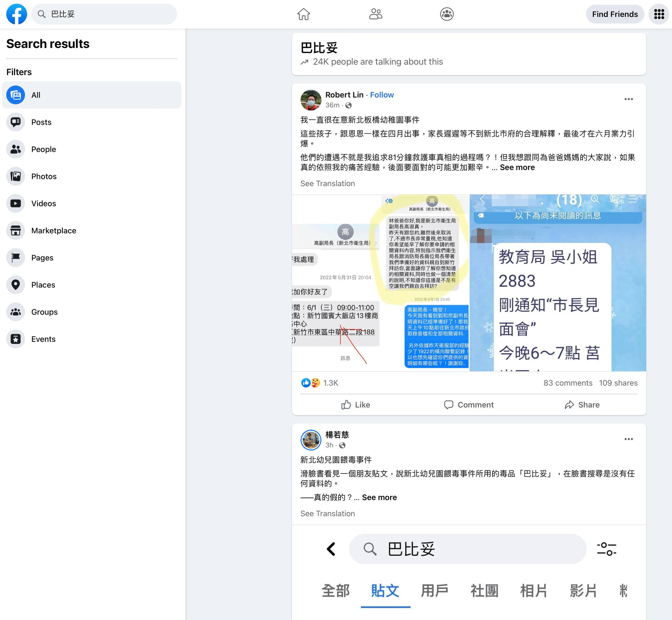This screenshot has height=620, width=672.
Task: Comment on Robert Lin's post
Action: (x=469, y=405)
